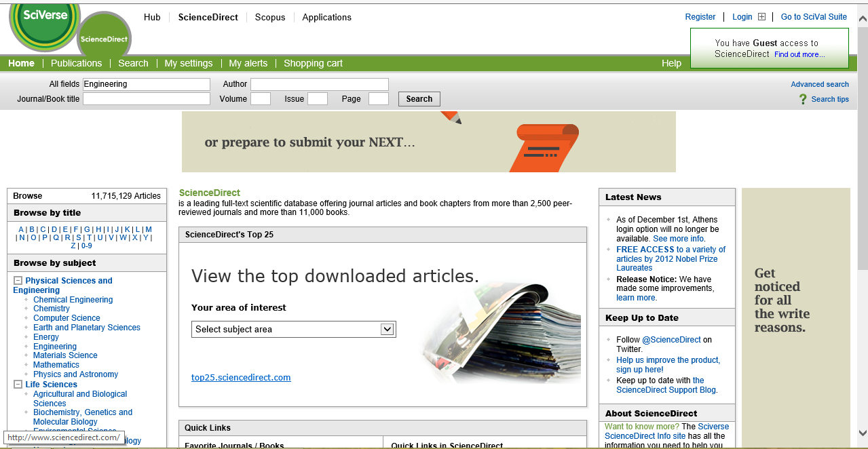This screenshot has height=449, width=868.
Task: Open Help in the green bar
Action: (x=671, y=63)
